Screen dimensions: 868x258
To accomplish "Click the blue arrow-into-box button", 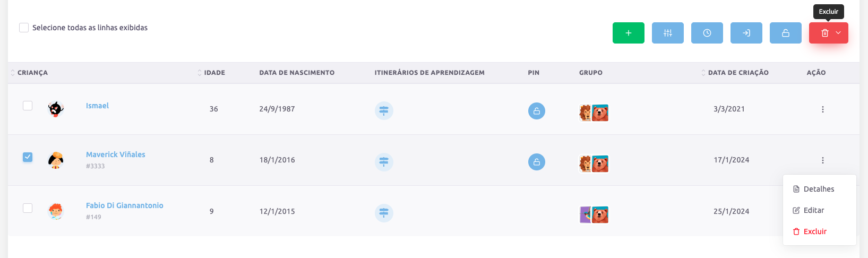I will (746, 33).
